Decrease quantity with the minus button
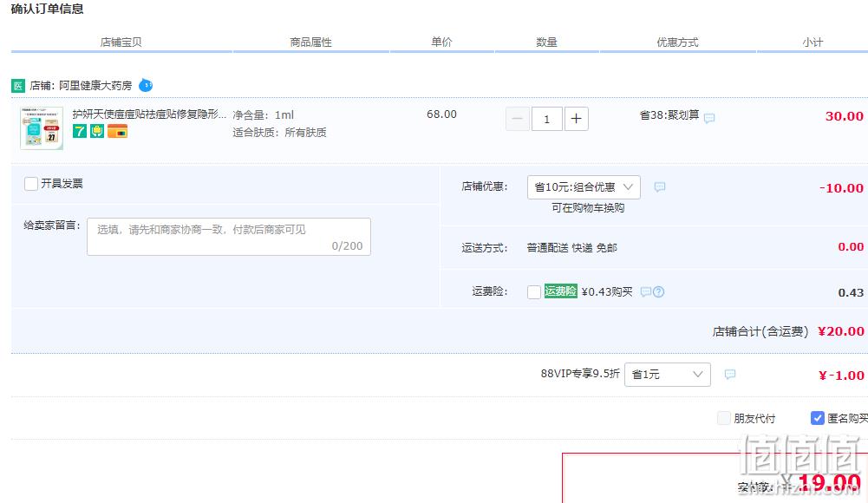868x503 pixels. pos(518,119)
